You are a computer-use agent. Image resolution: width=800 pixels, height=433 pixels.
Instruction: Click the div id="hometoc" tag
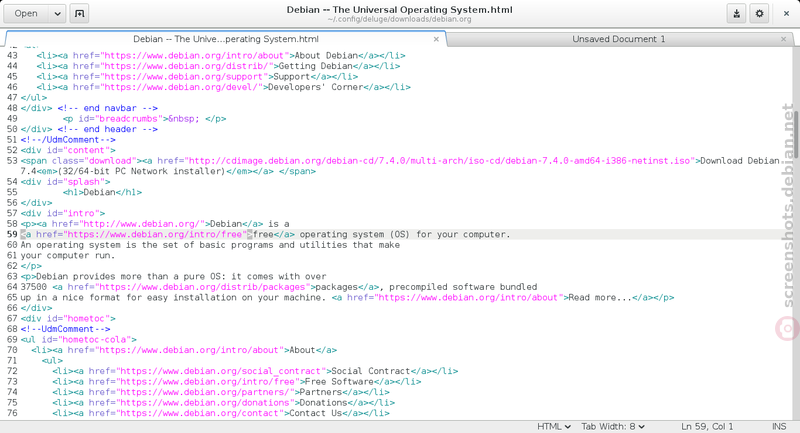coord(68,318)
